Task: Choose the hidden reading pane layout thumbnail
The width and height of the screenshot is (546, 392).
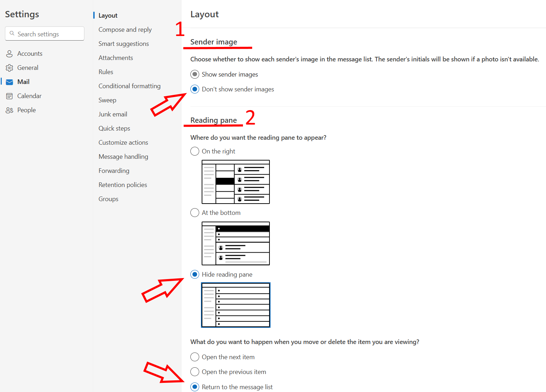Action: click(236, 305)
